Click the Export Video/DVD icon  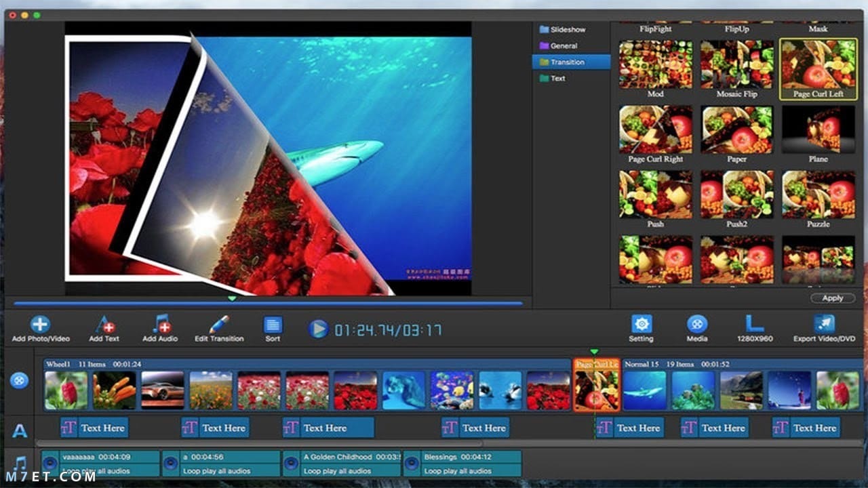(824, 324)
